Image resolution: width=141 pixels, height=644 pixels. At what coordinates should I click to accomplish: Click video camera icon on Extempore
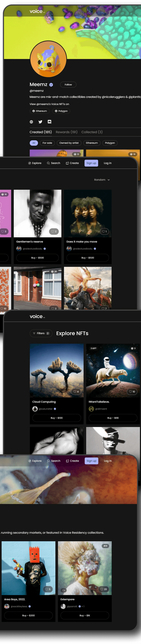[x=63, y=590]
